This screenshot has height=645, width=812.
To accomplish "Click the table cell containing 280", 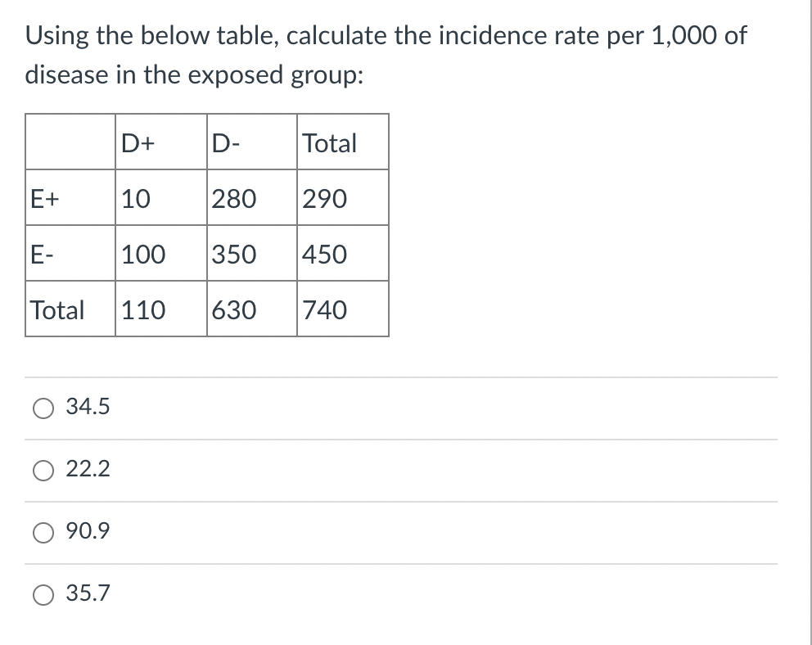I will 251,198.
